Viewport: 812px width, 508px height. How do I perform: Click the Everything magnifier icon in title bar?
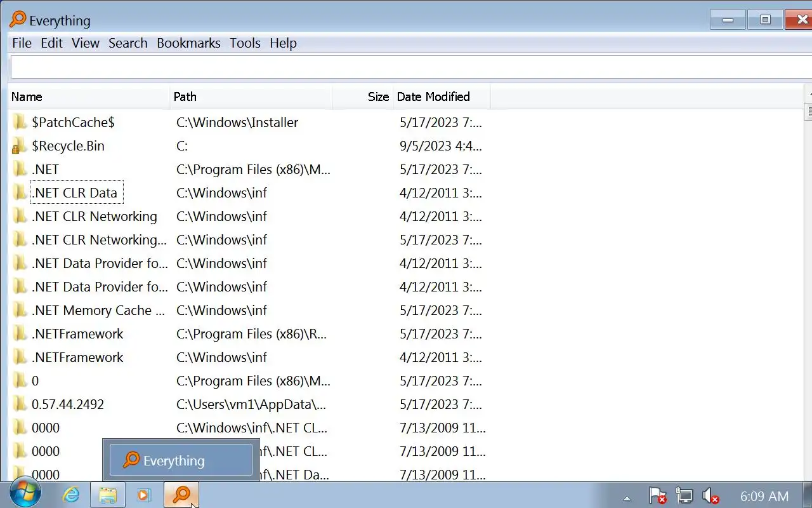click(x=18, y=20)
